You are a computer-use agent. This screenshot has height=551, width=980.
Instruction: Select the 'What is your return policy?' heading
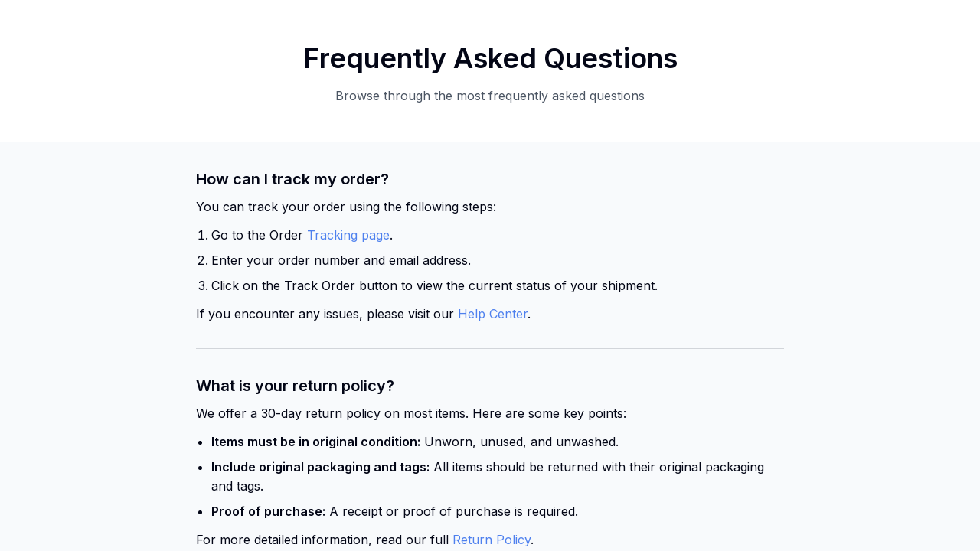295,385
